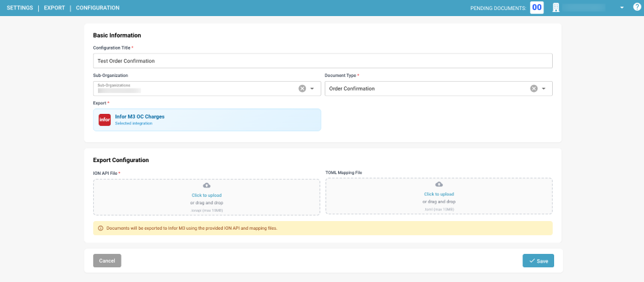Click the organization building icon
This screenshot has height=282, width=644.
tap(555, 7)
